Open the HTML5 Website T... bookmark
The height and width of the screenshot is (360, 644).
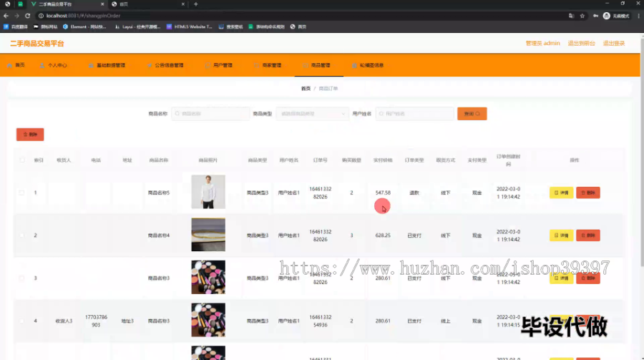click(190, 26)
